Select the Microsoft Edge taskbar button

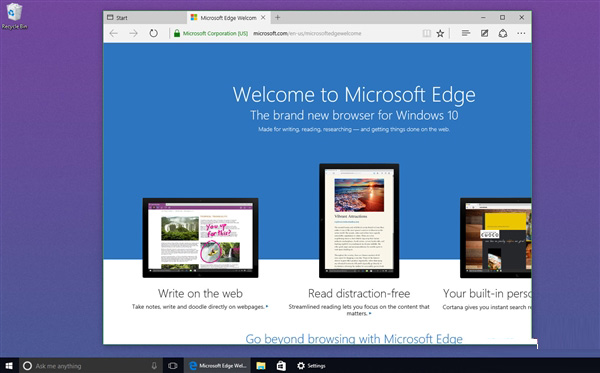click(218, 366)
